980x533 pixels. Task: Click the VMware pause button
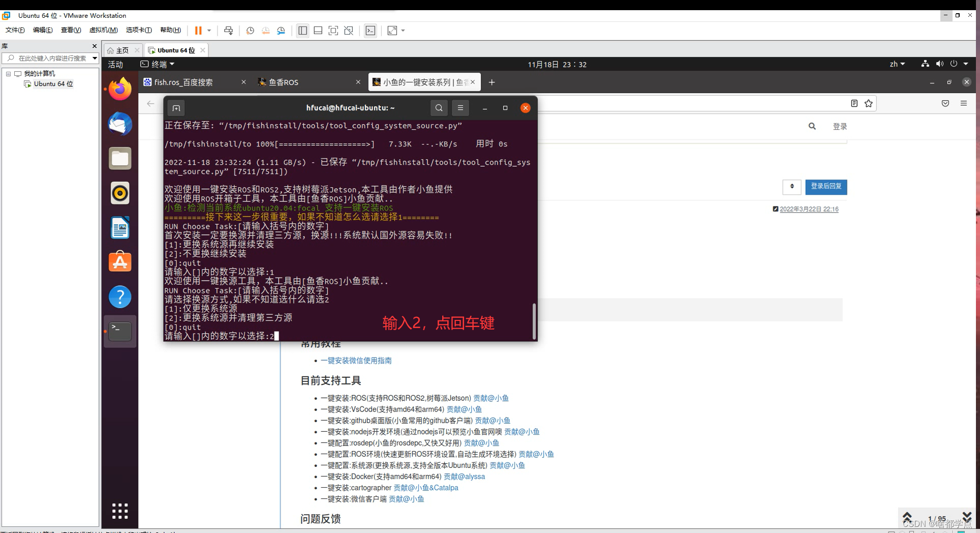pyautogui.click(x=198, y=31)
